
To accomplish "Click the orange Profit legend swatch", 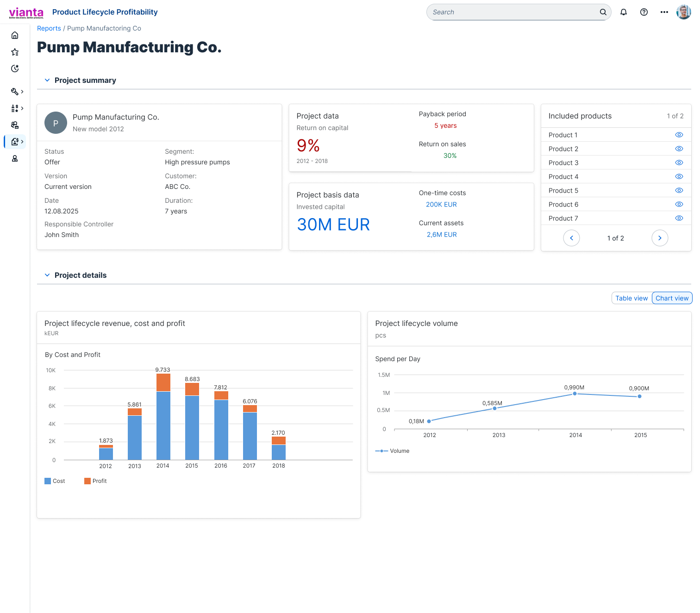I will 87,481.
